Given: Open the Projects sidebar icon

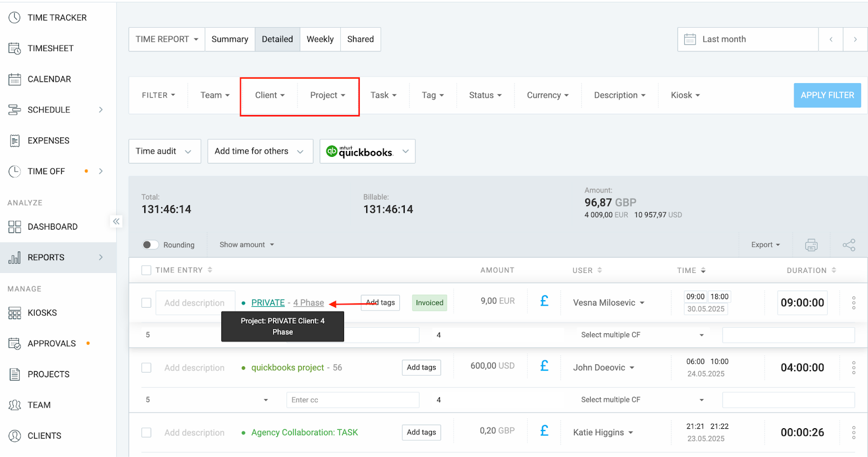Looking at the screenshot, I should pyautogui.click(x=15, y=374).
